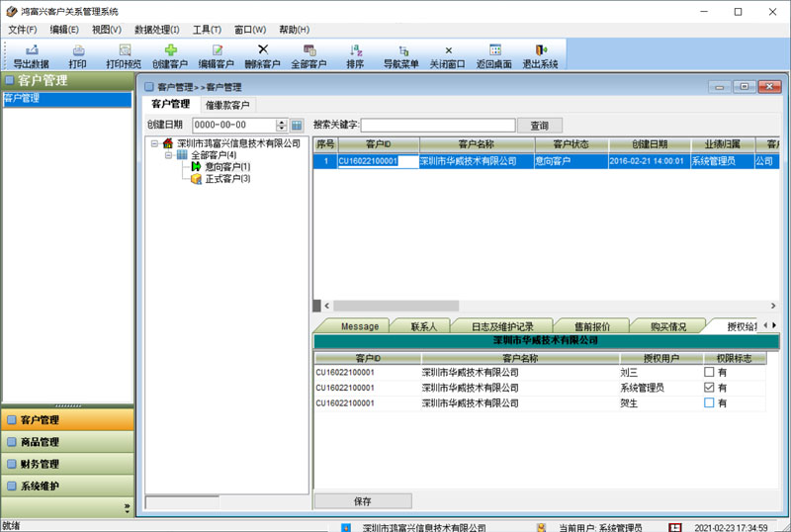Select the highlighted 客户管理 list item
791x532 pixels.
pyautogui.click(x=67, y=99)
